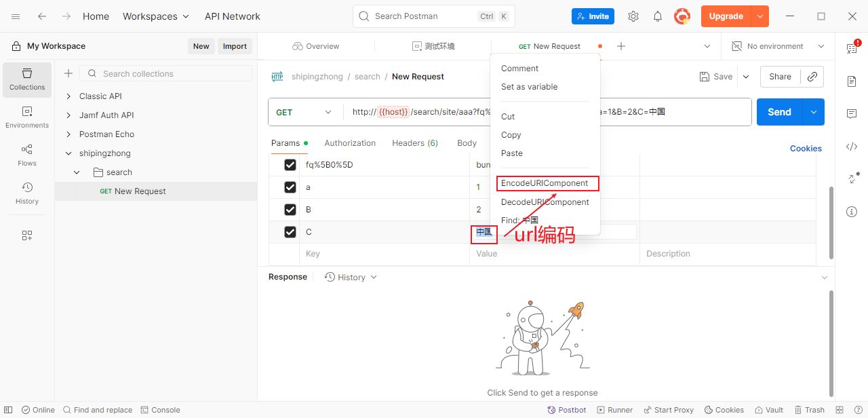Screen dimensions: 868x418
Task: Click the blue Send button
Action: [779, 112]
